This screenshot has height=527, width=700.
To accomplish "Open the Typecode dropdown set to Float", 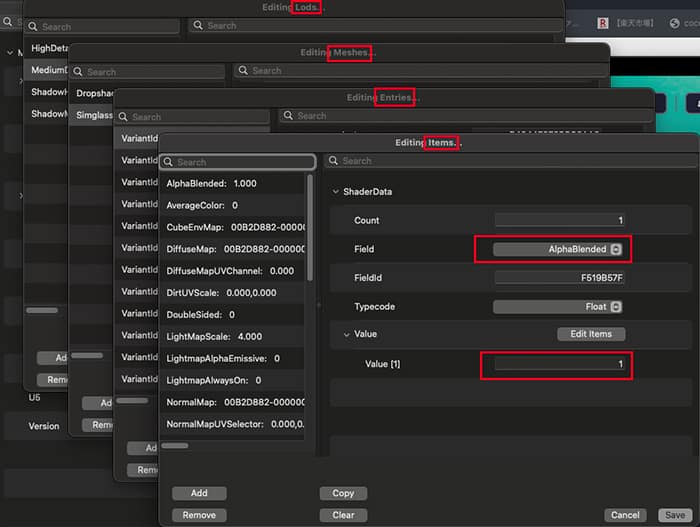I will click(559, 306).
